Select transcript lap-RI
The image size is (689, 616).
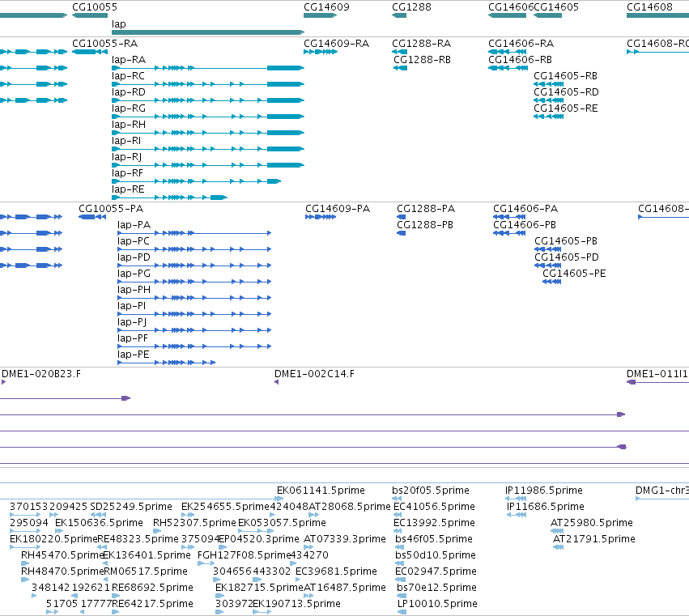click(208, 149)
